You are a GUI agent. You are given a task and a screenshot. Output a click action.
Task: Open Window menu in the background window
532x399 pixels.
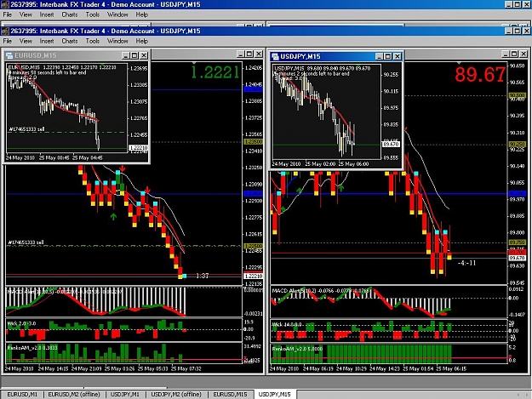[x=117, y=14]
